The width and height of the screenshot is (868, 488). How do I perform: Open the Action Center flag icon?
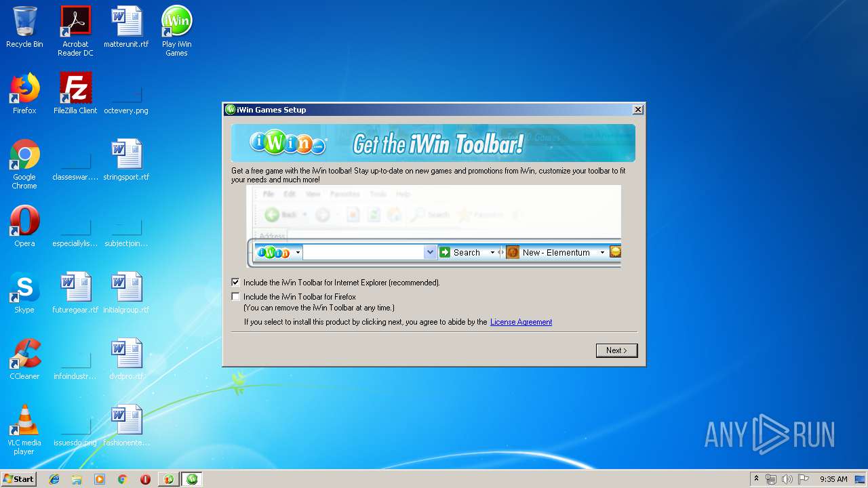pyautogui.click(x=804, y=479)
